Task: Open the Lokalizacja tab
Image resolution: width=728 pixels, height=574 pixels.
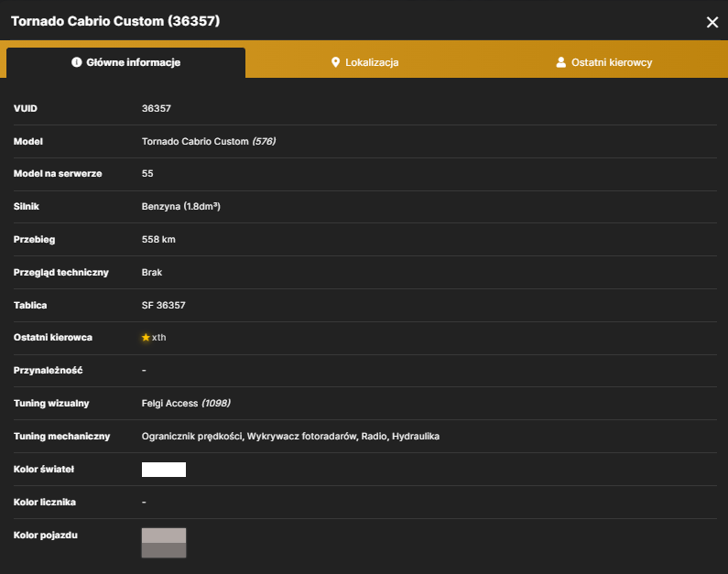Action: pos(365,62)
